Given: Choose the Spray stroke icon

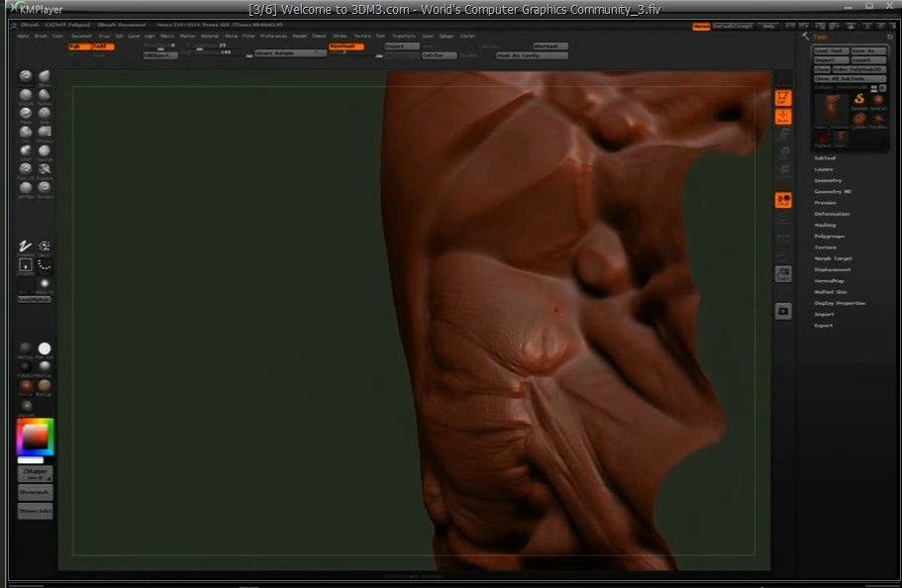Looking at the screenshot, I should coord(45,246).
